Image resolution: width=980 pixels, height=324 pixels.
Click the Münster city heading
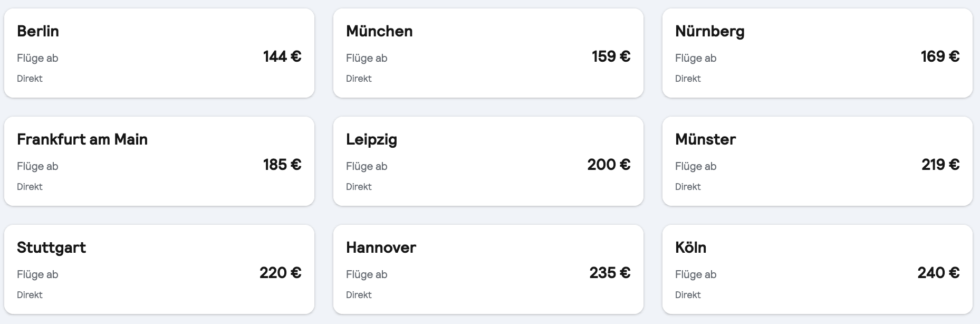705,139
